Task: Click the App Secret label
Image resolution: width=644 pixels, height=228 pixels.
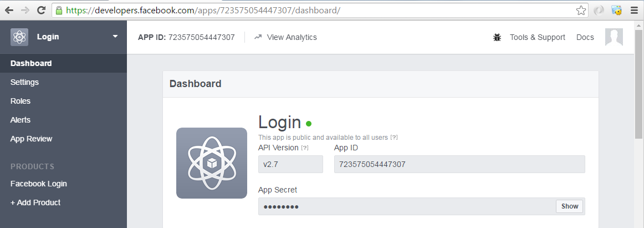Action: pyautogui.click(x=278, y=190)
